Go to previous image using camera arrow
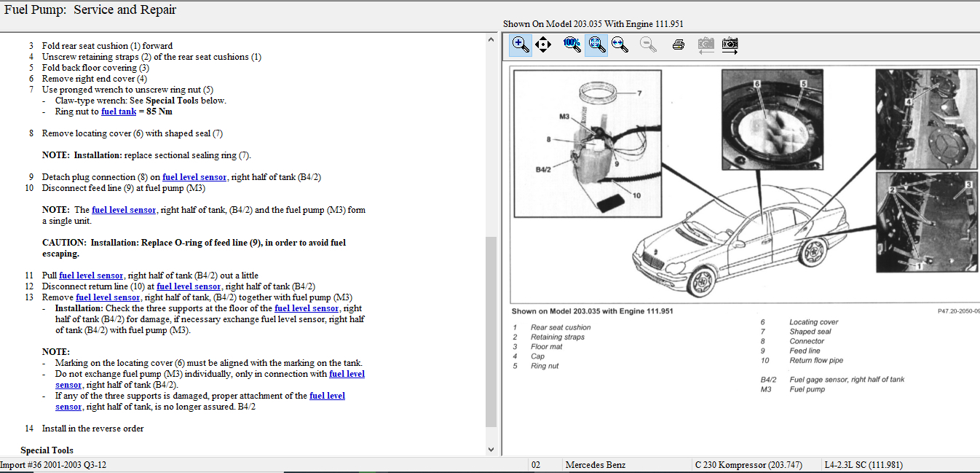 [x=705, y=44]
